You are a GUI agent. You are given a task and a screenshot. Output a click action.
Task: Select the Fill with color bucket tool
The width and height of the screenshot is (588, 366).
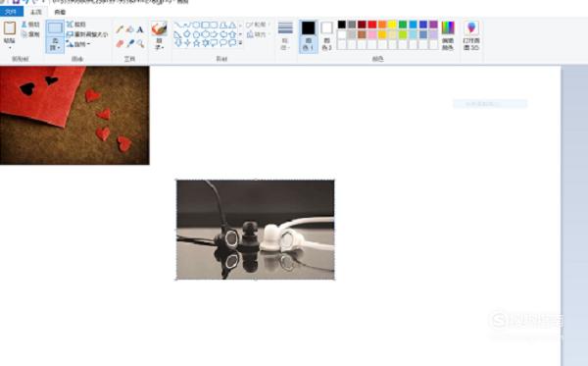coord(129,29)
